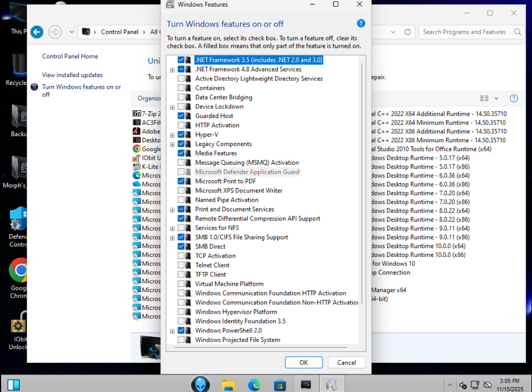The height and width of the screenshot is (392, 532).
Task: Open the Widgets icon on the taskbar
Action: tap(13, 384)
